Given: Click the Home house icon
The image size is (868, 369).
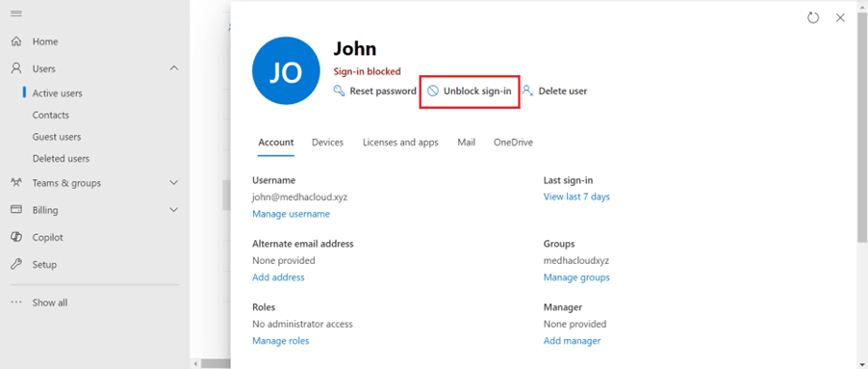Looking at the screenshot, I should (16, 41).
